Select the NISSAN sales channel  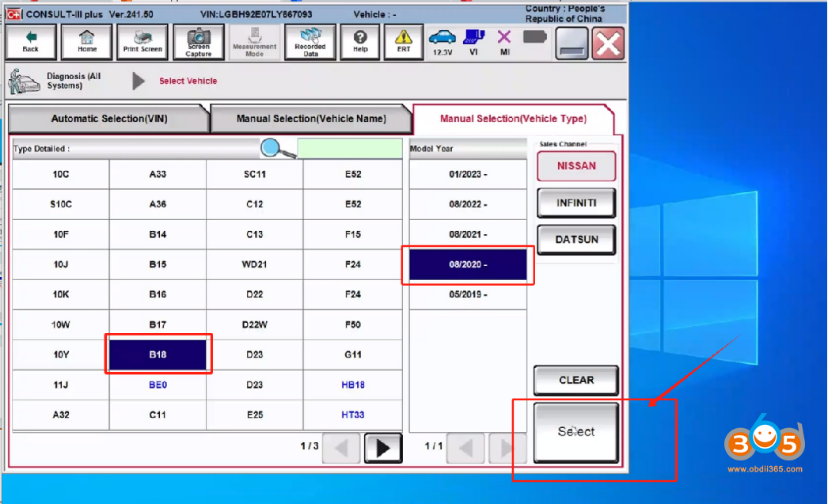point(575,166)
